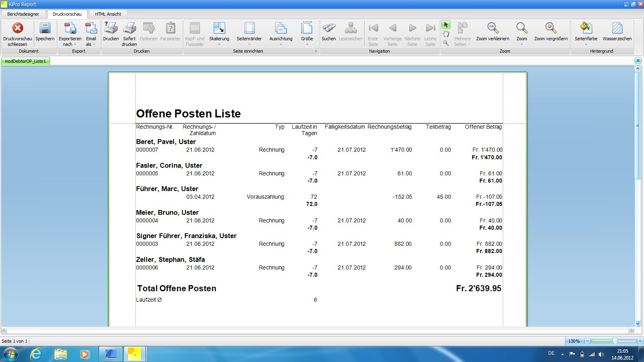Viewport: 644px width, 362px height.
Task: Click the zoom slider plus button
Action: 640,341
